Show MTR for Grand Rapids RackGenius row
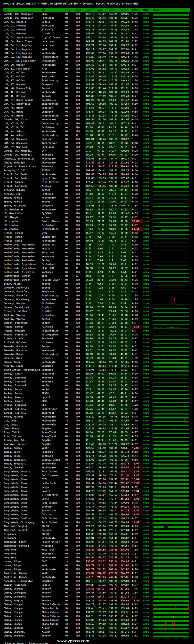 [146, 100]
